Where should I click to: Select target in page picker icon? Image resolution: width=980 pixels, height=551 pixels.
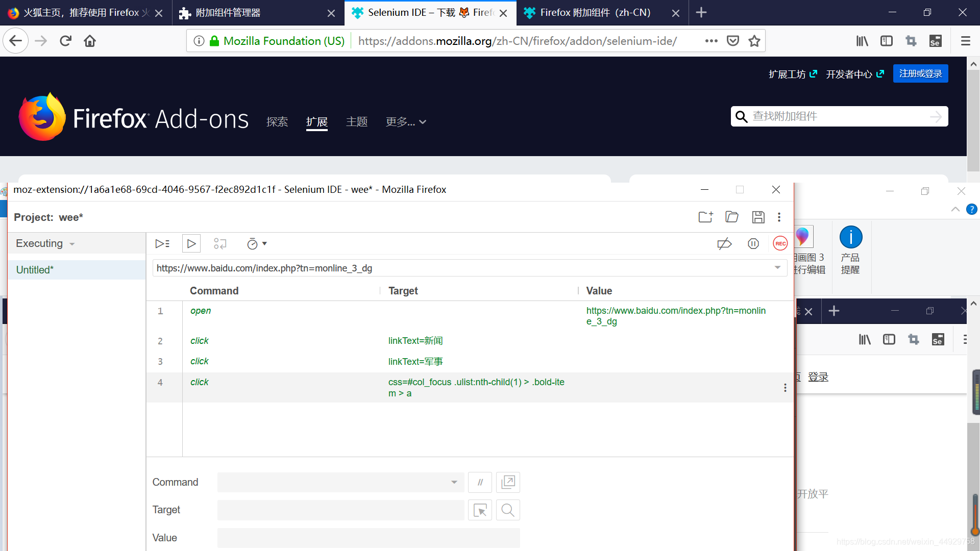[480, 510]
